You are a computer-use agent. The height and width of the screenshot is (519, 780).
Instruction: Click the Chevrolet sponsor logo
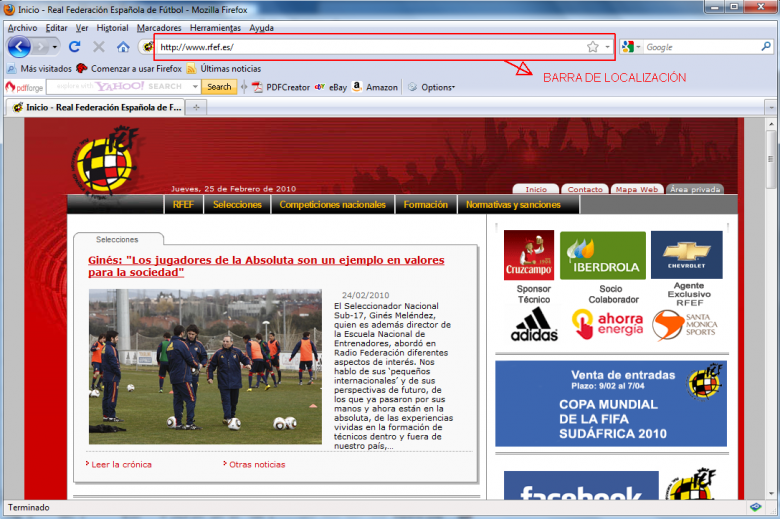pos(686,255)
